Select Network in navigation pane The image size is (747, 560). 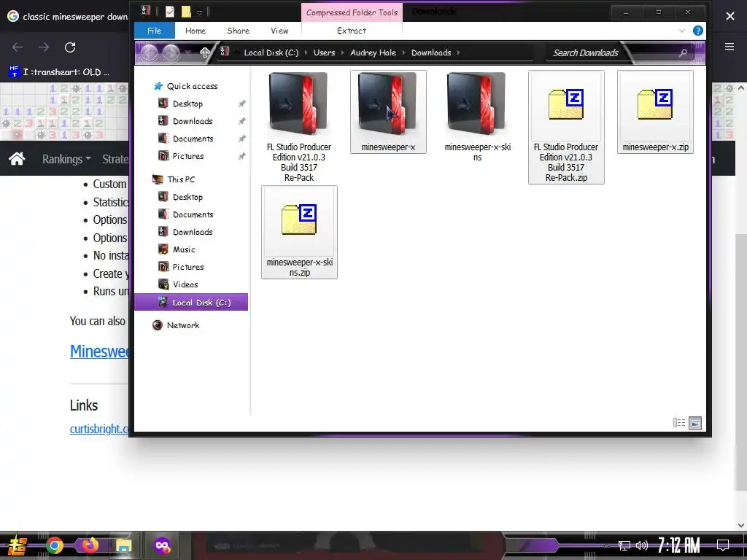point(183,325)
